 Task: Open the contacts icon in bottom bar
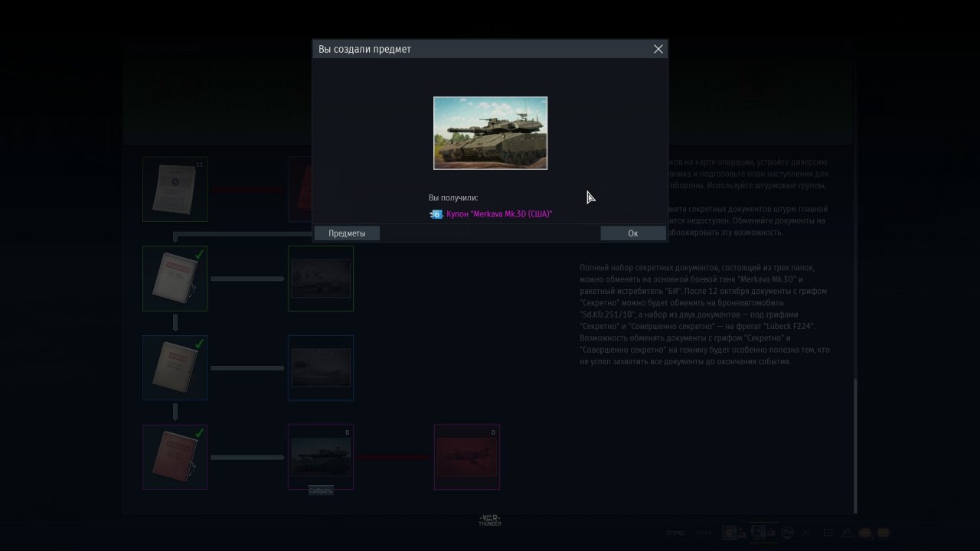[848, 533]
